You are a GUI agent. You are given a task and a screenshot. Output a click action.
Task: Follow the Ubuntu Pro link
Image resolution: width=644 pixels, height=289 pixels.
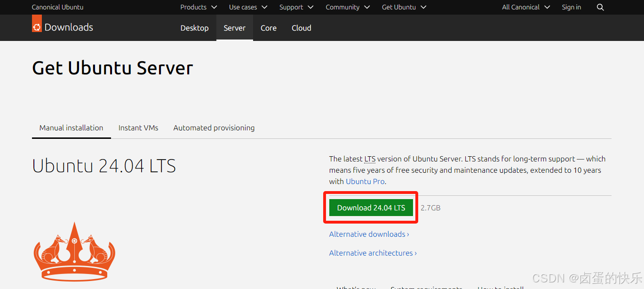366,181
